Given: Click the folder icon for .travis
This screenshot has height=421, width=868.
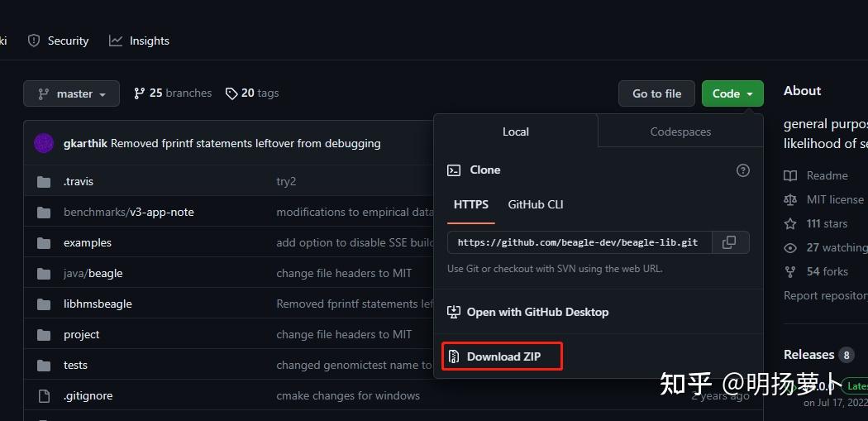Looking at the screenshot, I should tap(44, 182).
